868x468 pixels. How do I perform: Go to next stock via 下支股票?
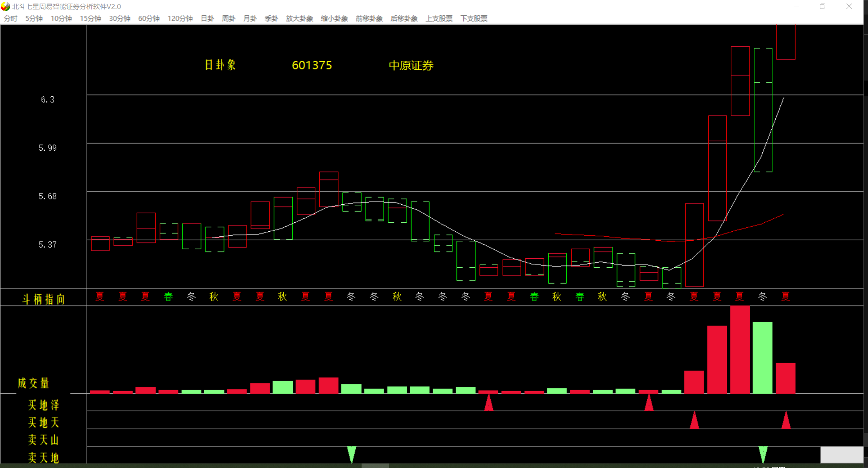tap(474, 18)
